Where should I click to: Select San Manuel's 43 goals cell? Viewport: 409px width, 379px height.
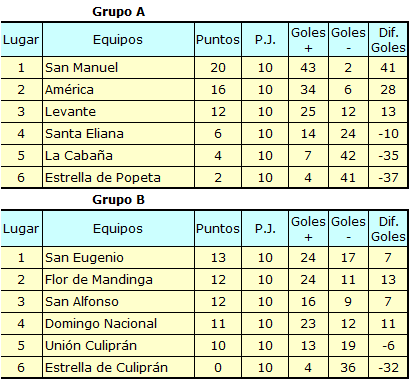[x=308, y=68]
